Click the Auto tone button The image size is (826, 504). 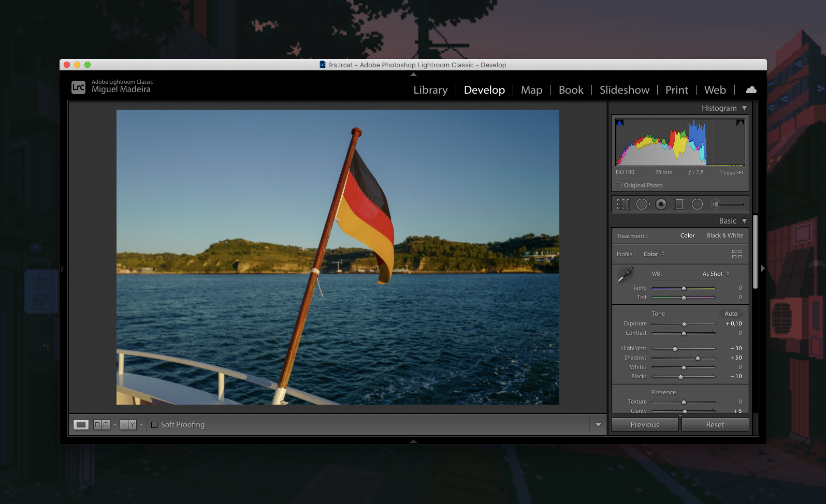pos(731,314)
